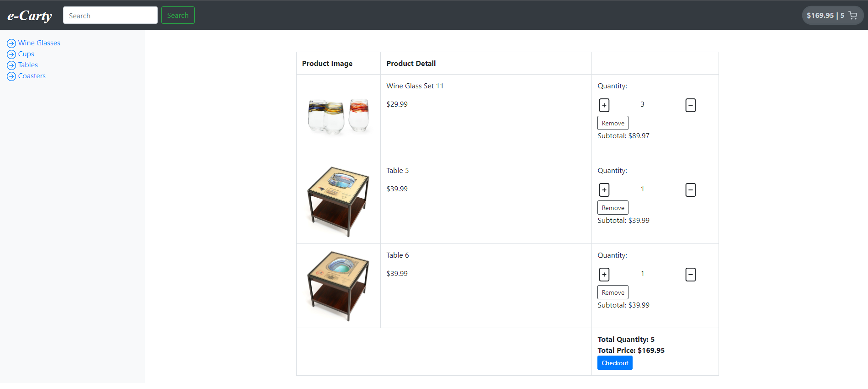Select Subtotal: $89.97 text
868x389 pixels.
tap(623, 136)
